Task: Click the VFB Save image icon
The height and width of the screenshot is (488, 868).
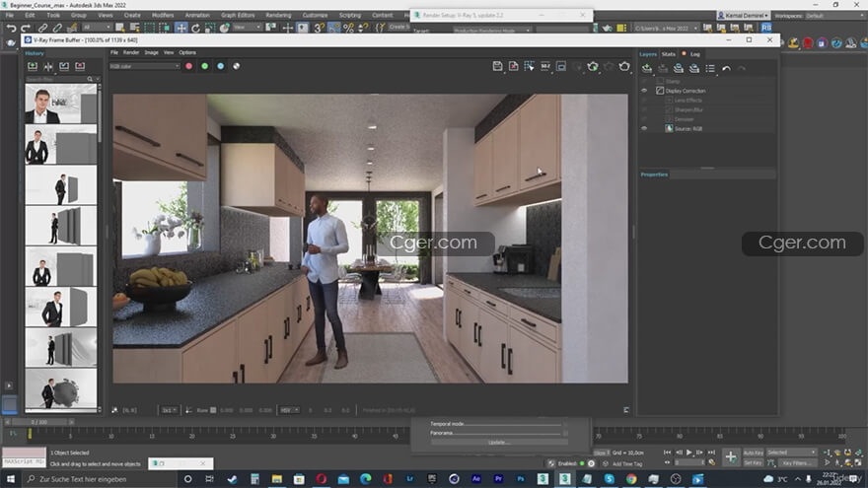Action: 498,66
